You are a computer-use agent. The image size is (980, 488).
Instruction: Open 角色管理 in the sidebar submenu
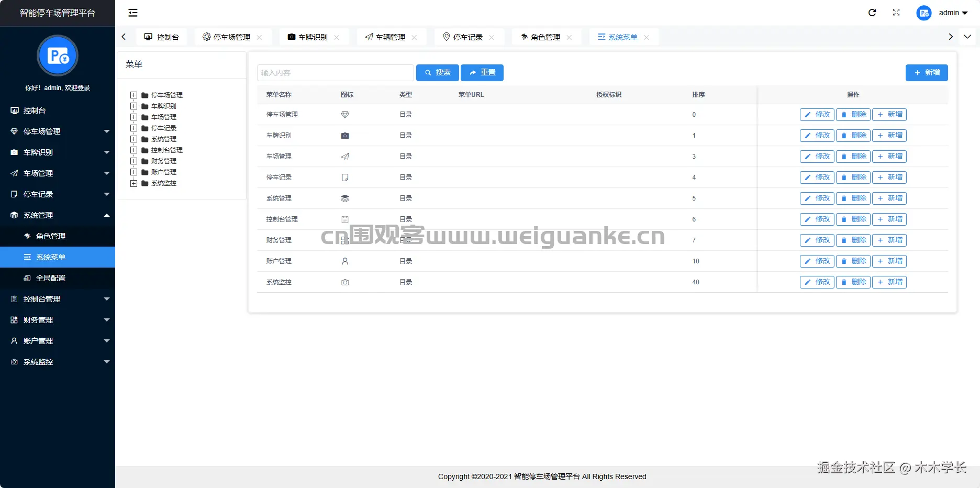pyautogui.click(x=58, y=236)
